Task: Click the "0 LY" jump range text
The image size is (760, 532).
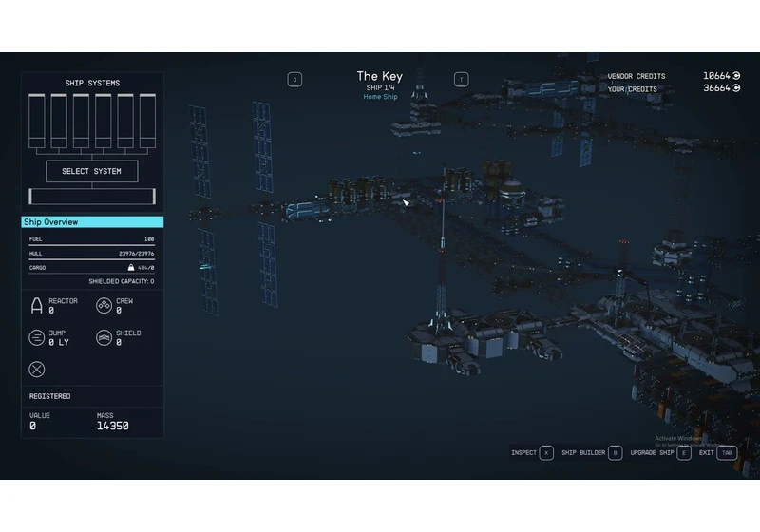Action: 59,343
